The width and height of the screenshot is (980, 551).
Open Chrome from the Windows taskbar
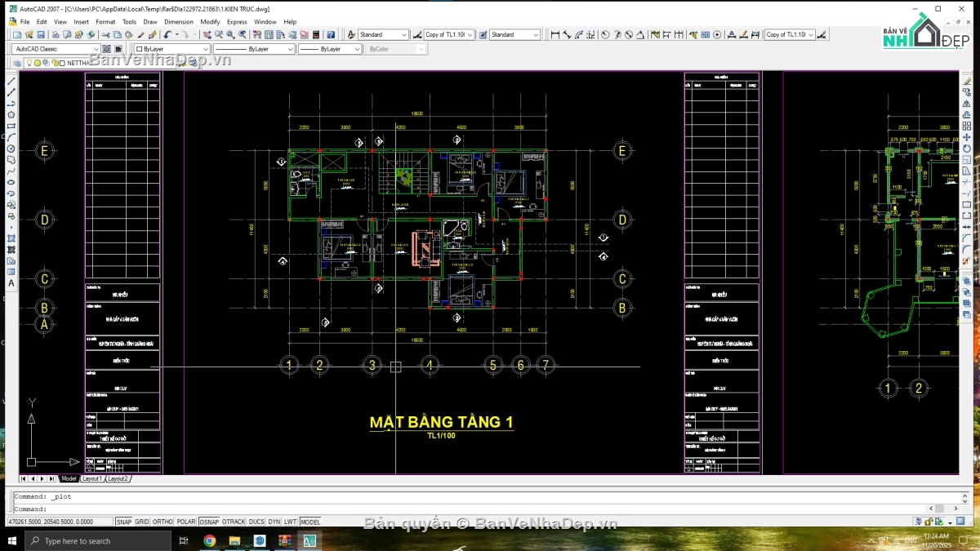[209, 540]
